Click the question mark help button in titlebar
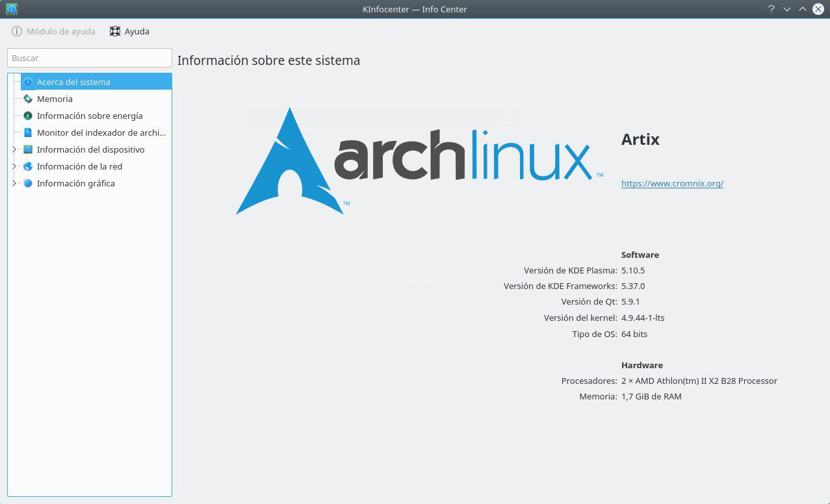Viewport: 830px width, 504px height. click(x=771, y=9)
